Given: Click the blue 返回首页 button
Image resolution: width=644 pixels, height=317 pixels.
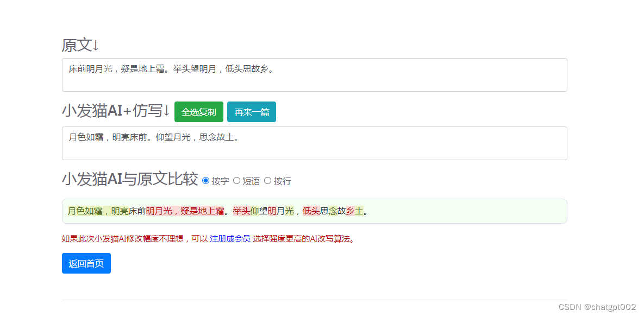Looking at the screenshot, I should (x=86, y=263).
